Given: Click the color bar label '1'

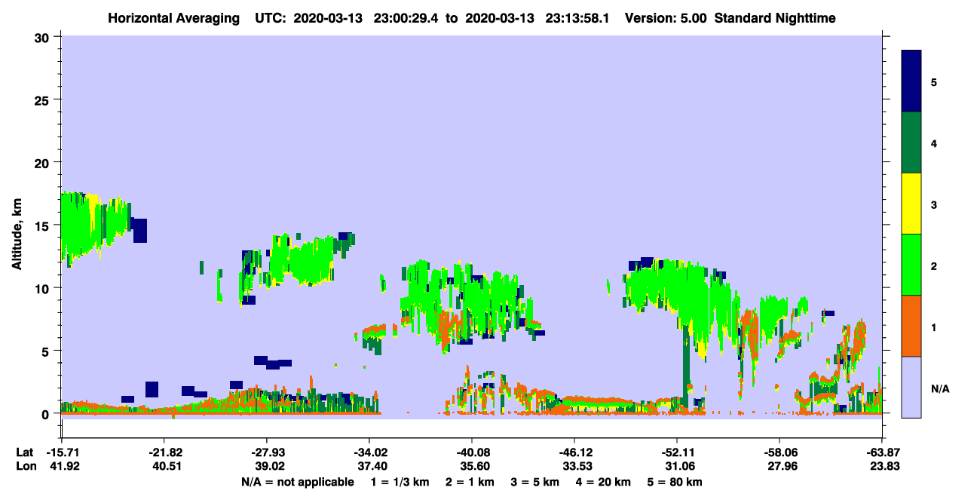Looking at the screenshot, I should (x=934, y=327).
